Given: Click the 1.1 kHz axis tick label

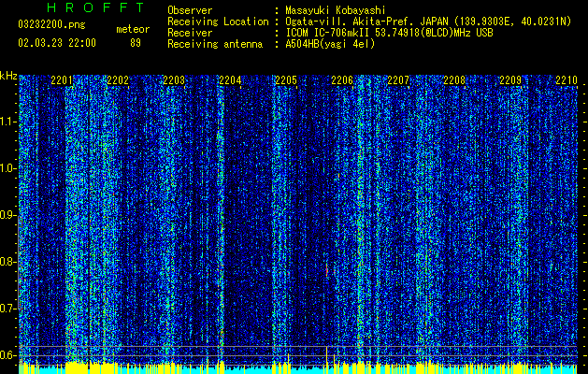Looking at the screenshot, I should tap(7, 122).
